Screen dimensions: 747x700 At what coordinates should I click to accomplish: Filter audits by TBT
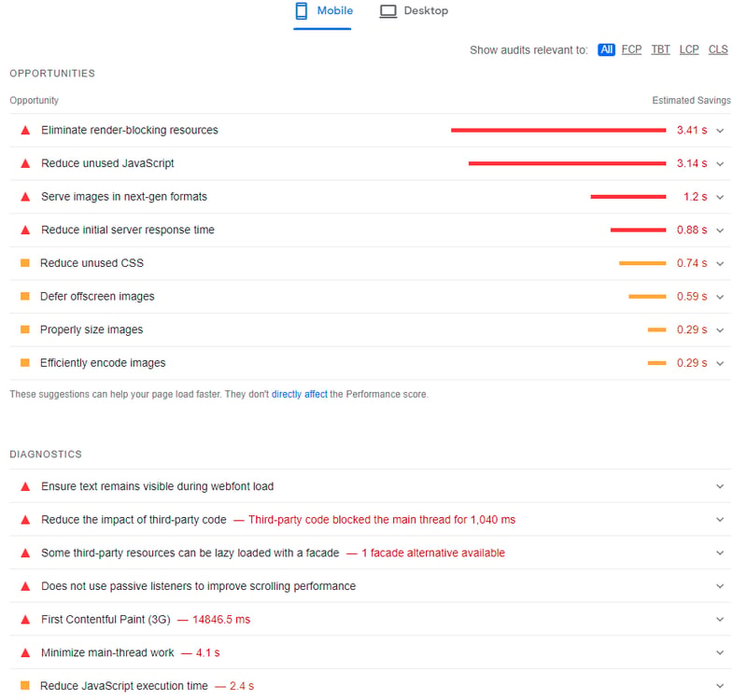click(x=660, y=49)
